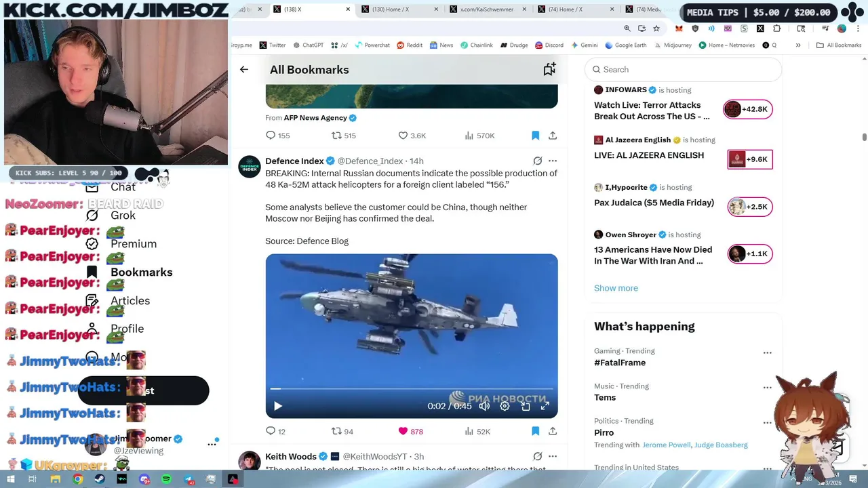Switch to x.com/KaiSchwemmer tab
The height and width of the screenshot is (488, 868).
coord(488,9)
